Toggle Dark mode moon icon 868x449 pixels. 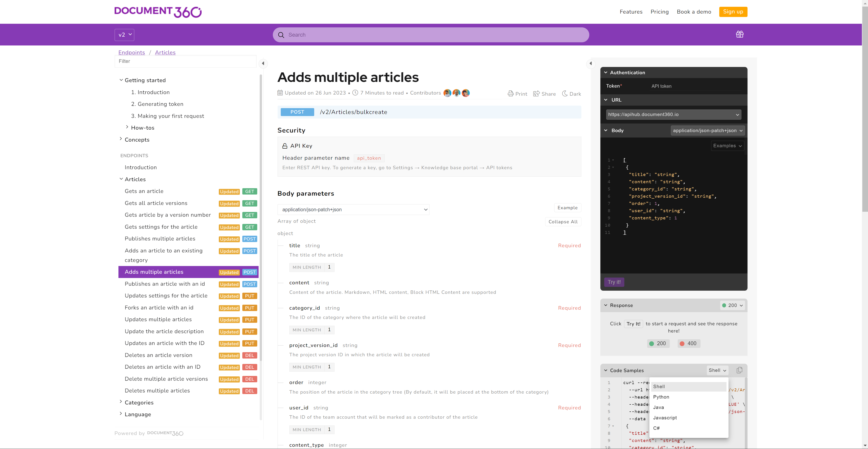tap(565, 93)
